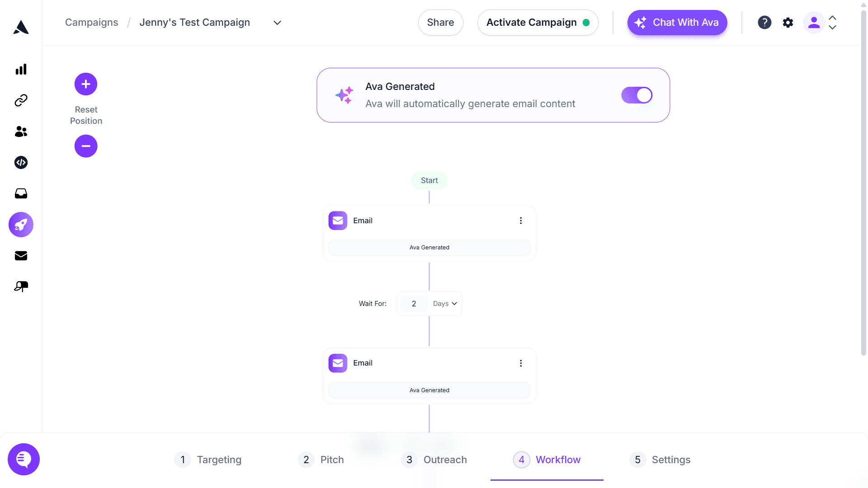Open the analytics bar chart icon

coord(21,69)
